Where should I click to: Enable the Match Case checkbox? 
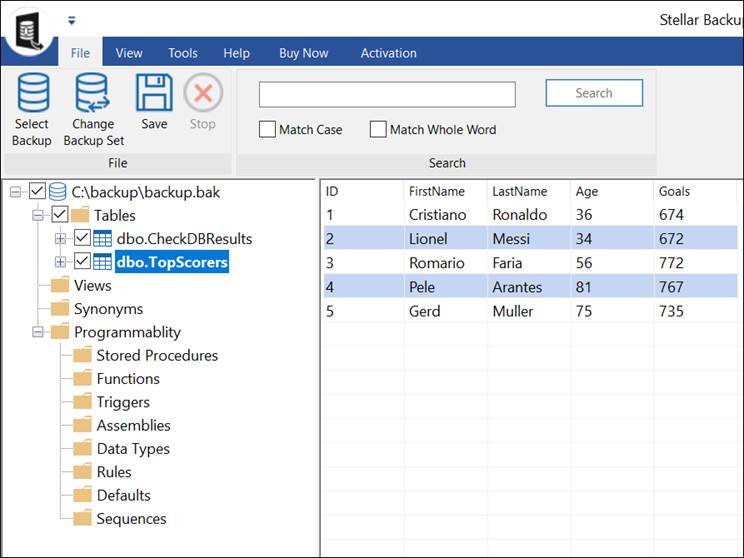(267, 129)
